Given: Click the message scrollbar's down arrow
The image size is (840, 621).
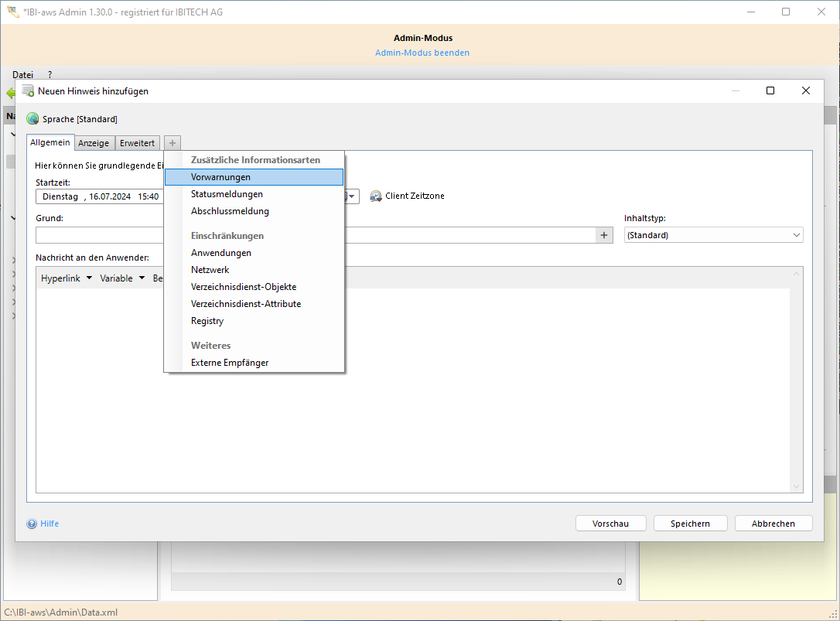Looking at the screenshot, I should click(x=796, y=486).
